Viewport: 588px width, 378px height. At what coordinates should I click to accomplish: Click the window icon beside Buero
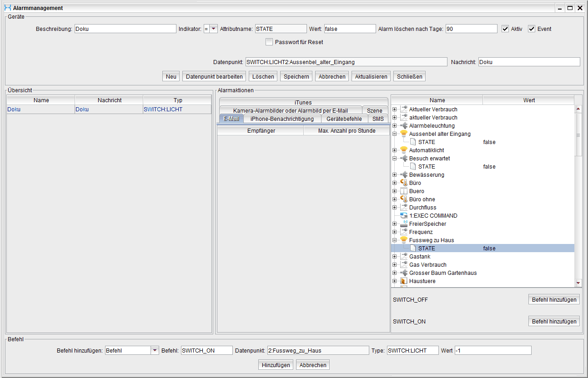pos(403,191)
